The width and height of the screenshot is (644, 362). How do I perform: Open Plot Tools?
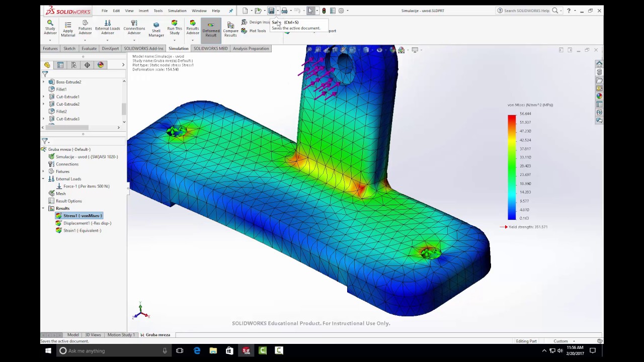(254, 31)
